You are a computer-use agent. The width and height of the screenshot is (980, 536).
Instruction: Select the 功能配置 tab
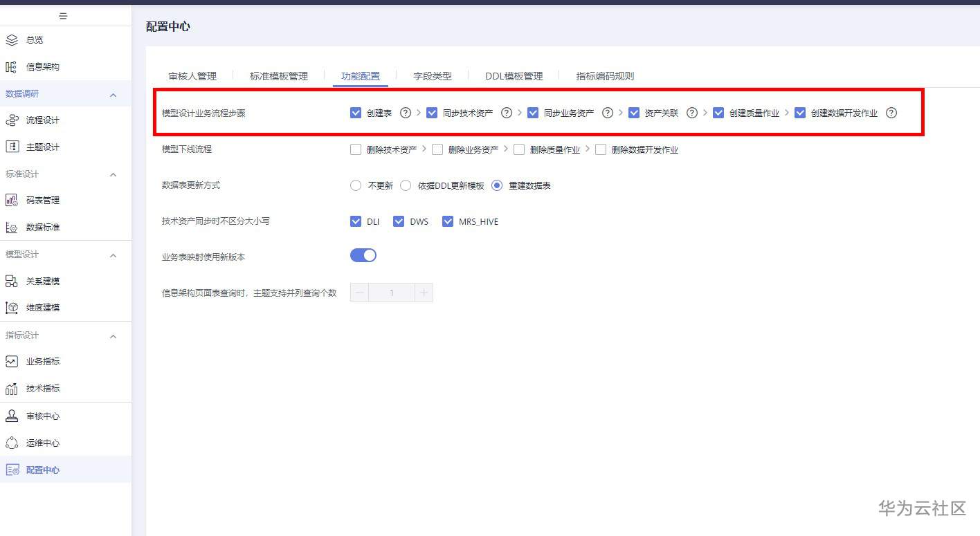coord(361,76)
